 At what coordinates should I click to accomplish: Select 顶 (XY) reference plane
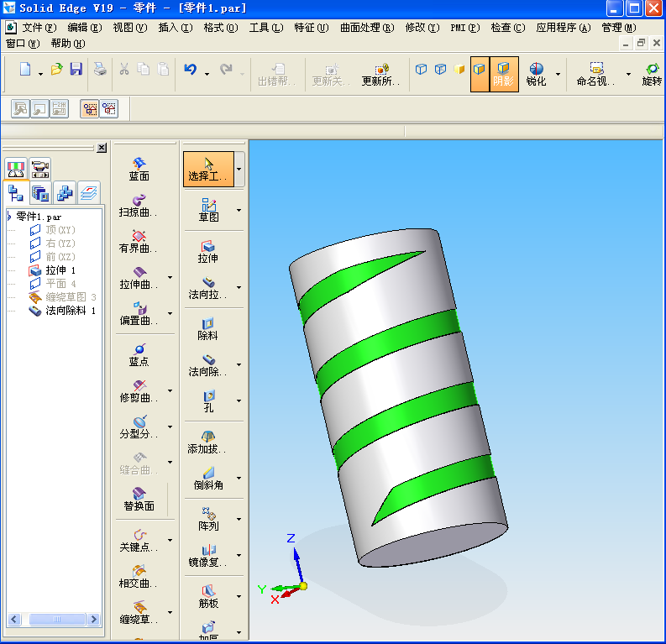60,230
